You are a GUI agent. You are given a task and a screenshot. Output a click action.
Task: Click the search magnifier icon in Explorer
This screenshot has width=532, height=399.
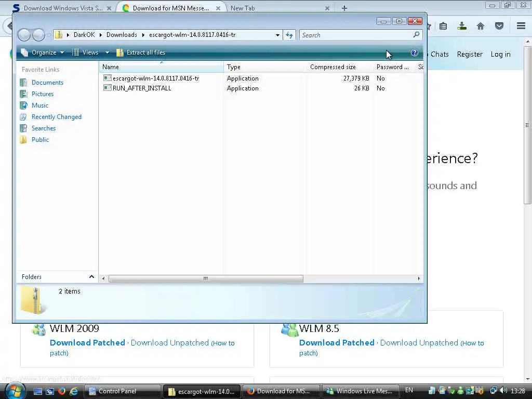[x=416, y=35]
